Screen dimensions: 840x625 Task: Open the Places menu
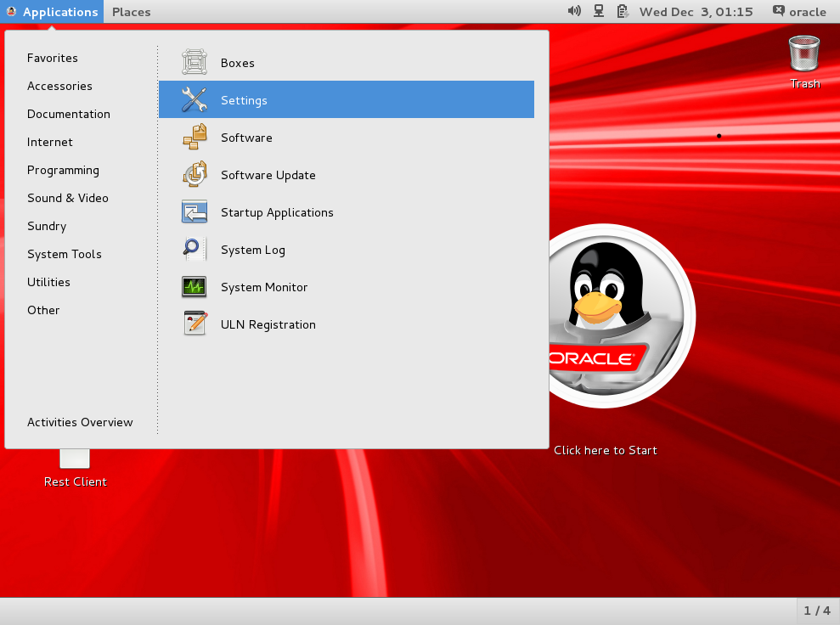click(132, 12)
